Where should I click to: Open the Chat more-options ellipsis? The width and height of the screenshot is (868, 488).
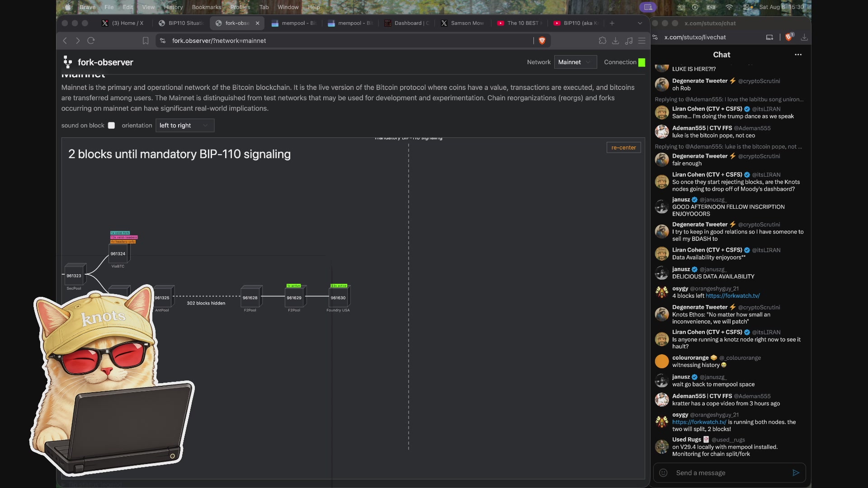[798, 55]
